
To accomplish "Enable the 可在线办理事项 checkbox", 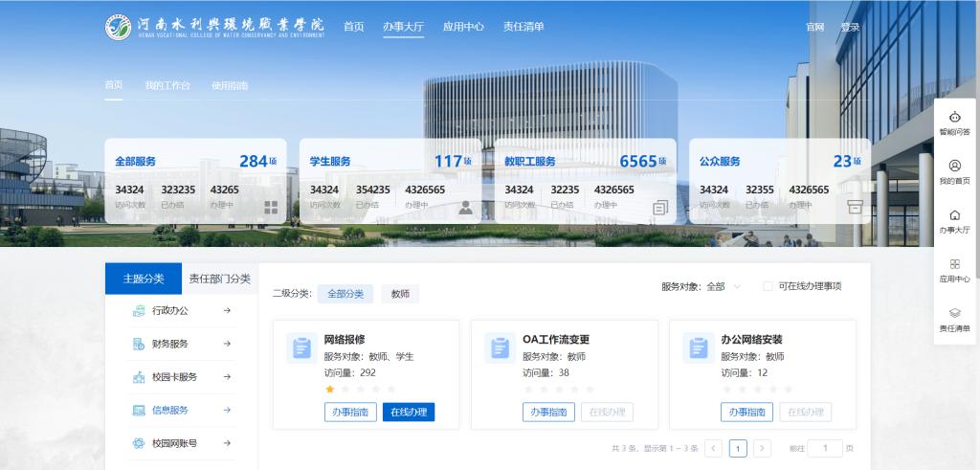I will click(x=768, y=286).
